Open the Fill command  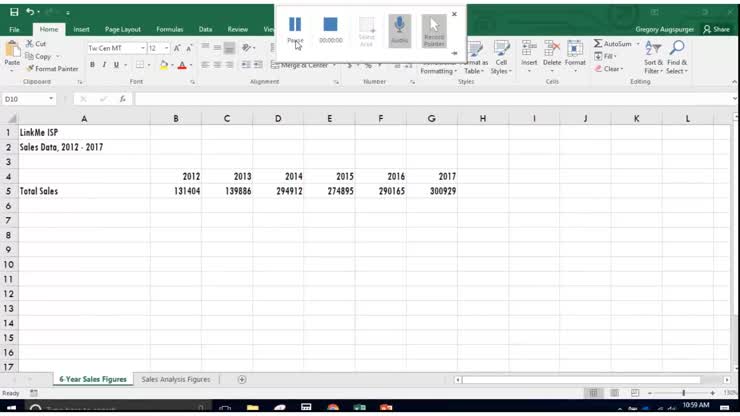pyautogui.click(x=605, y=56)
